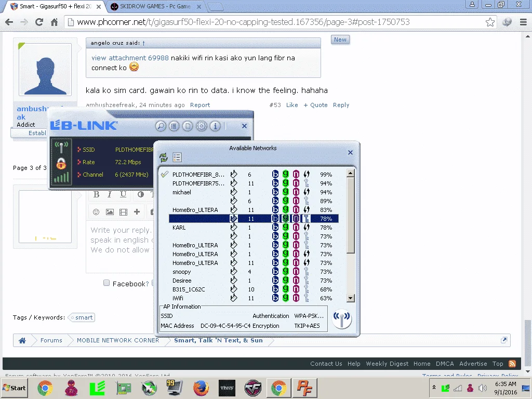This screenshot has height=399, width=532.
Task: Insert an image in the reply editor
Action: pyautogui.click(x=110, y=212)
